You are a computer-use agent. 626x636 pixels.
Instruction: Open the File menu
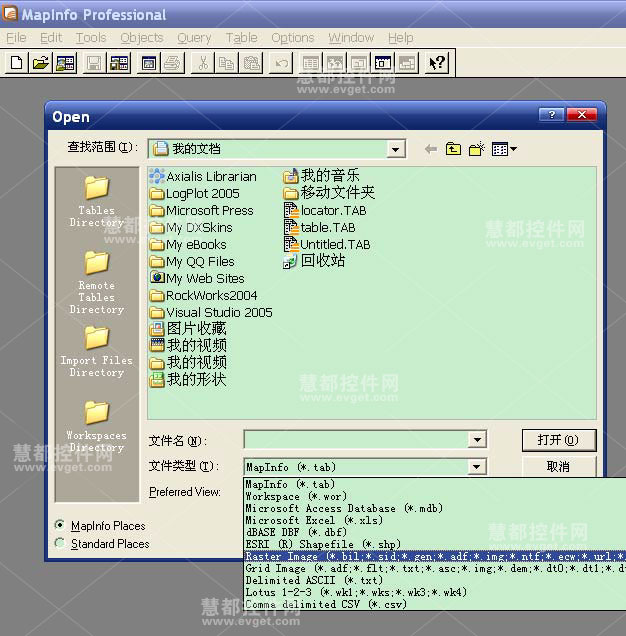tap(16, 38)
